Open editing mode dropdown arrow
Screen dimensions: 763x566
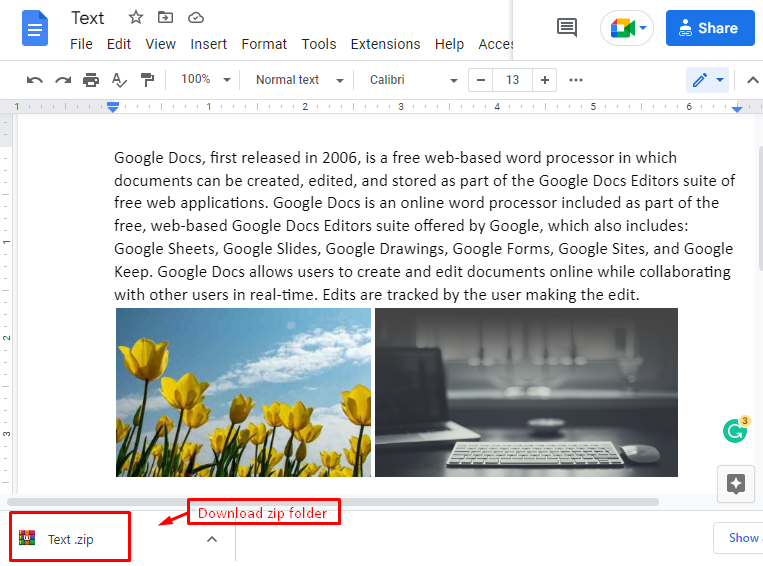pos(720,80)
